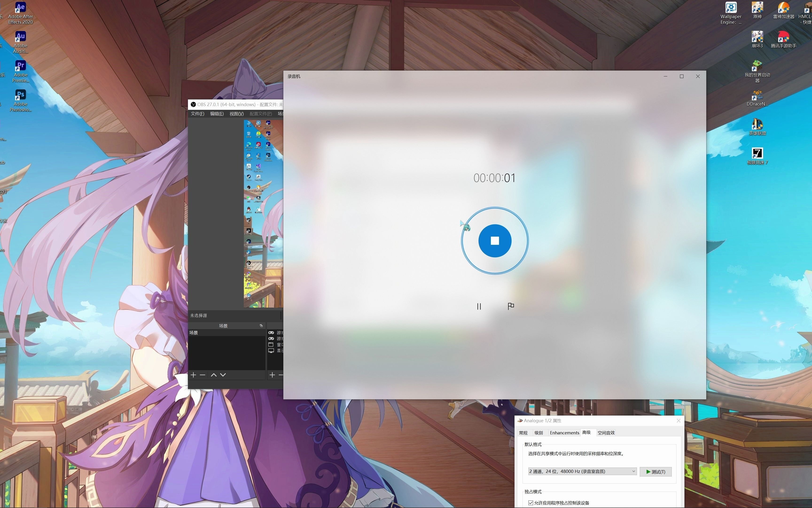
Task: Launch the 崩坏3 desktop shortcut
Action: point(757,40)
